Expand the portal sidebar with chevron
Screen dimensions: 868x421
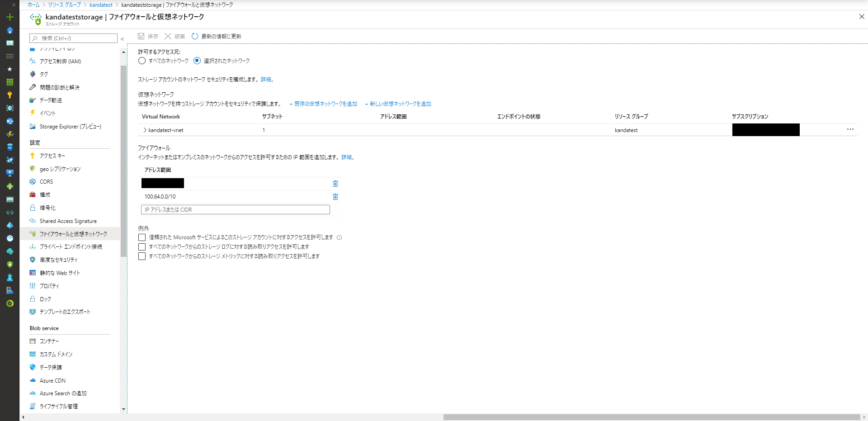click(x=14, y=5)
